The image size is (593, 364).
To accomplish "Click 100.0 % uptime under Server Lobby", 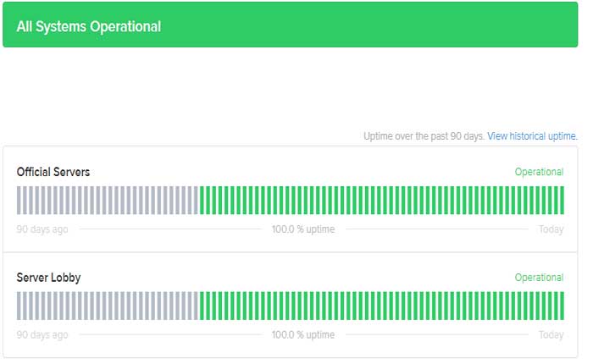I will point(302,335).
